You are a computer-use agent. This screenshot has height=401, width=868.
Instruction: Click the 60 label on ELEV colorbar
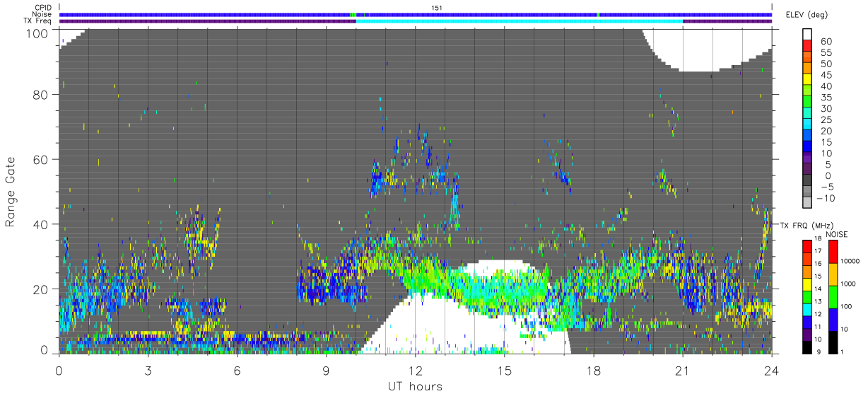tap(826, 42)
